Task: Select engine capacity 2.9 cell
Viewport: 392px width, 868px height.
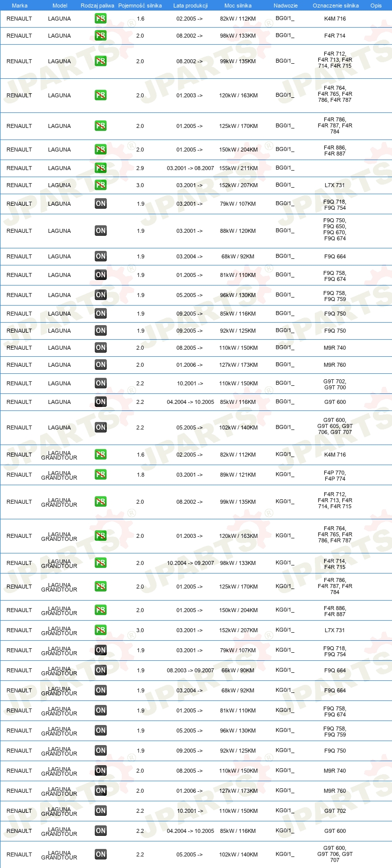Action: 140,168
